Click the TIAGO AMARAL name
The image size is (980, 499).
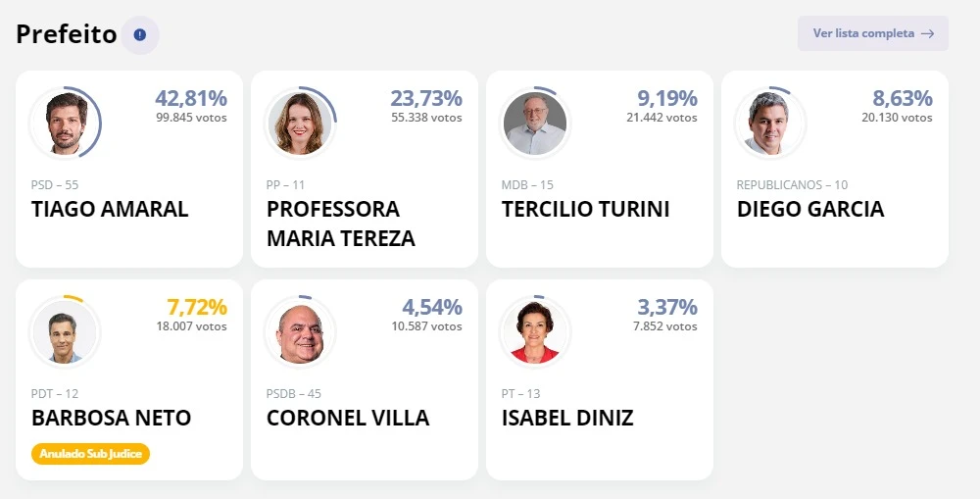click(x=110, y=209)
